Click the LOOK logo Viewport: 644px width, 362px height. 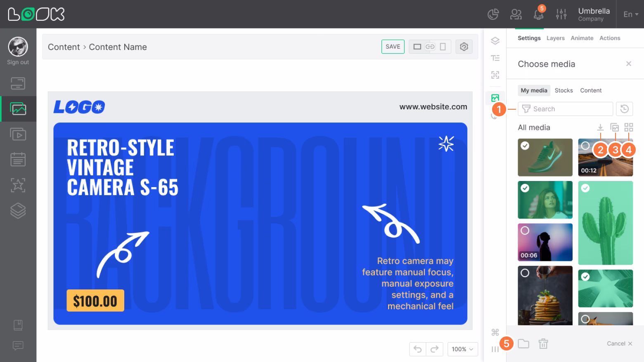click(x=36, y=14)
